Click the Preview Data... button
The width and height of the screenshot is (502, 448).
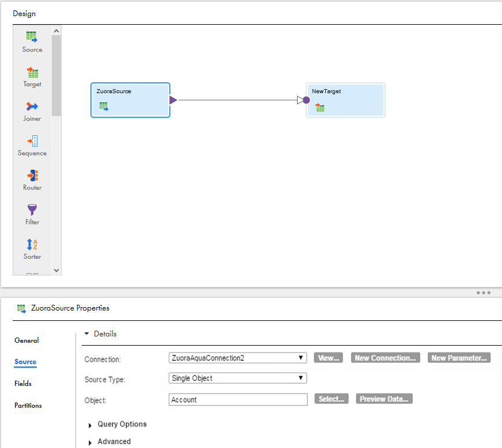[384, 399]
